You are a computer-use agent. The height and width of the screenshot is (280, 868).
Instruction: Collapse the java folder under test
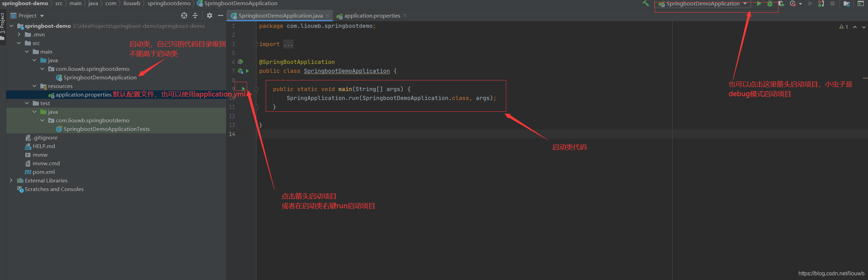point(34,112)
